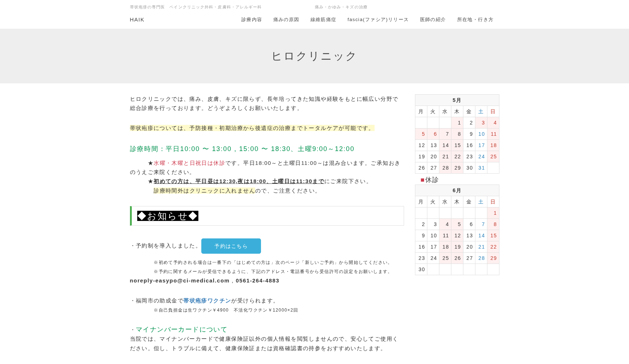Select May 10 in the calendar
This screenshot has height=364, width=629.
click(x=481, y=134)
